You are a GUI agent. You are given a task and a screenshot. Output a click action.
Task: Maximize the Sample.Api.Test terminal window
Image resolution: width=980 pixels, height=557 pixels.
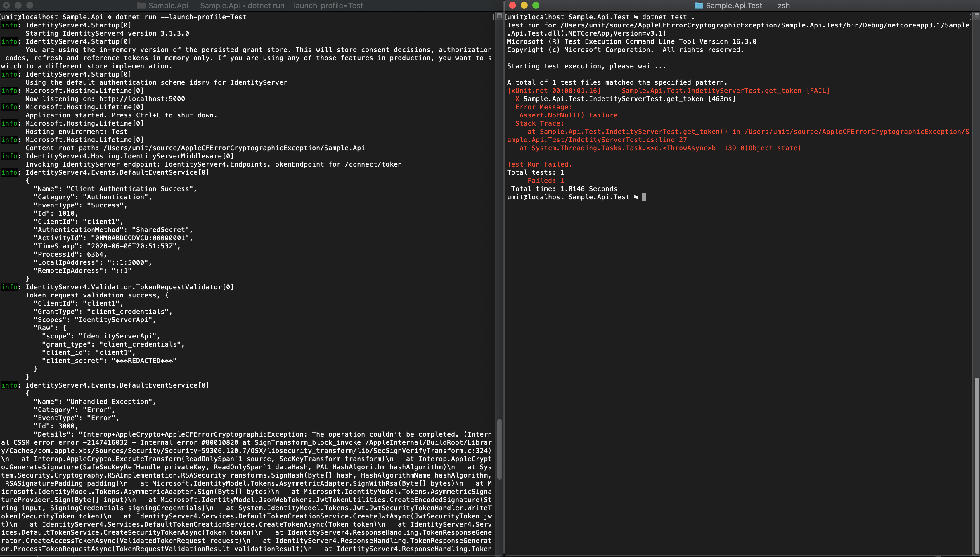[536, 5]
